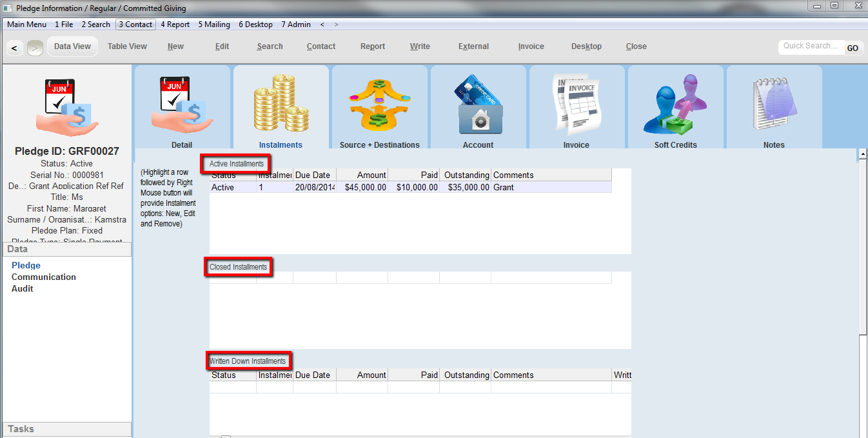Open the Account credit card safe icon

pos(478,105)
